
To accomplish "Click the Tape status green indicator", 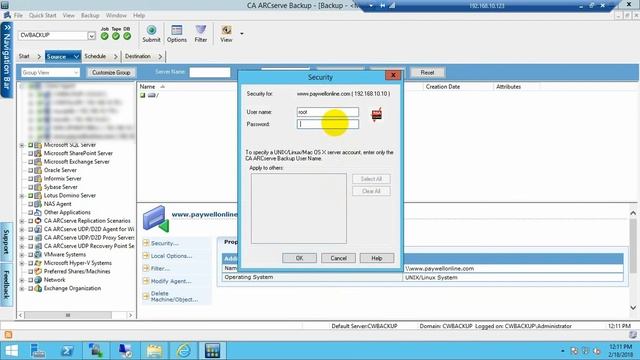I will tap(116, 36).
